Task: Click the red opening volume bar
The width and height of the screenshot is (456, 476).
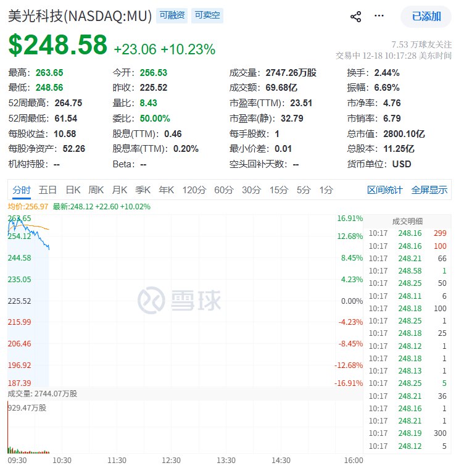Action: pos(8,428)
